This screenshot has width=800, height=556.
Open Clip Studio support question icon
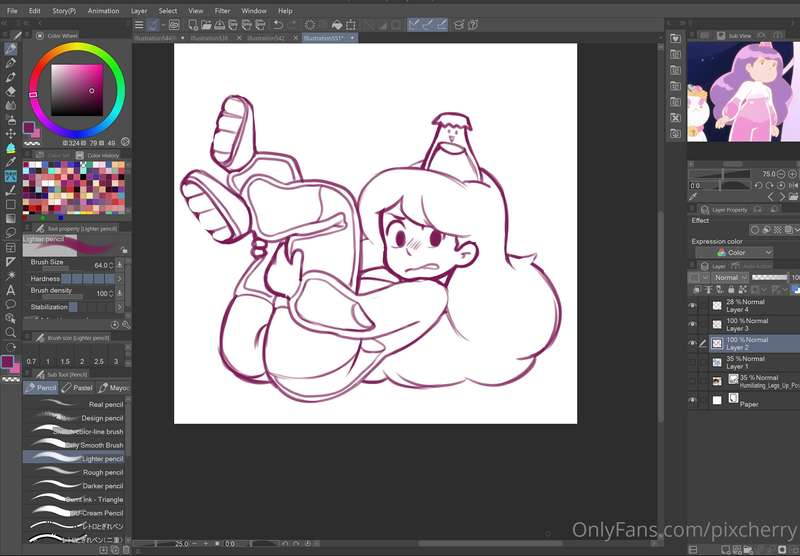pyautogui.click(x=473, y=24)
